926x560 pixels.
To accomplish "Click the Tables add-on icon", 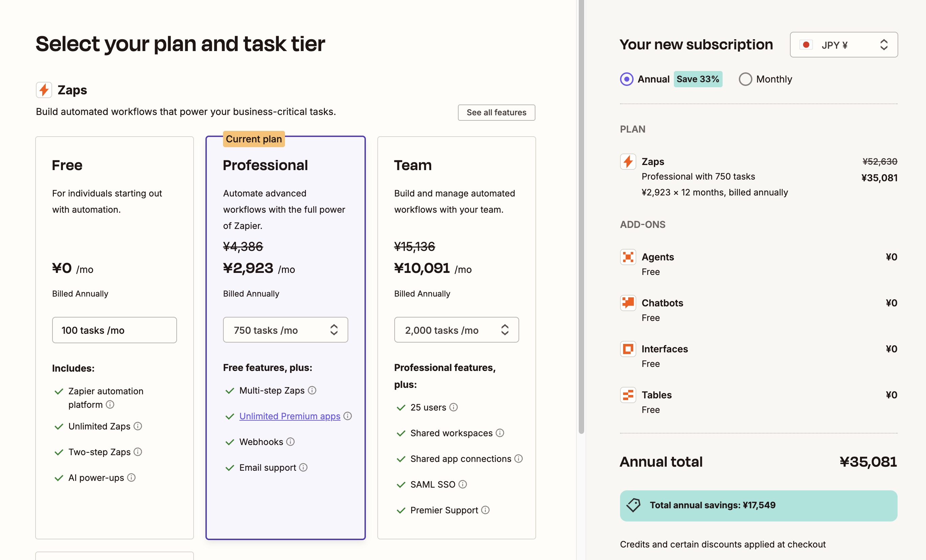I will tap(628, 395).
